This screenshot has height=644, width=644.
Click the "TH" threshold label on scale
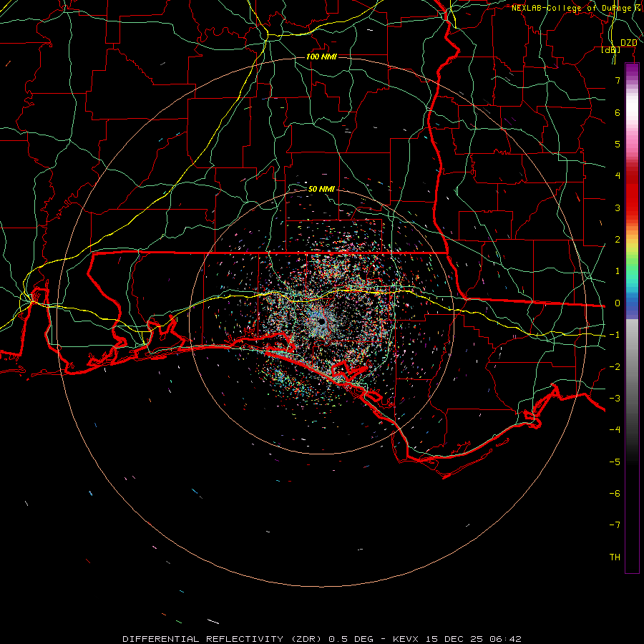(x=615, y=557)
